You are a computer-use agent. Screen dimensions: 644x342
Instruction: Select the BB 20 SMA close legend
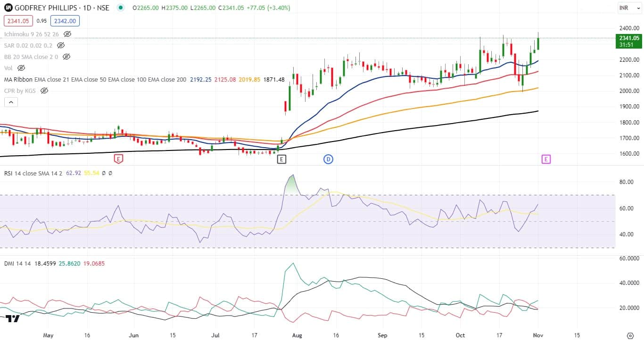tap(31, 57)
